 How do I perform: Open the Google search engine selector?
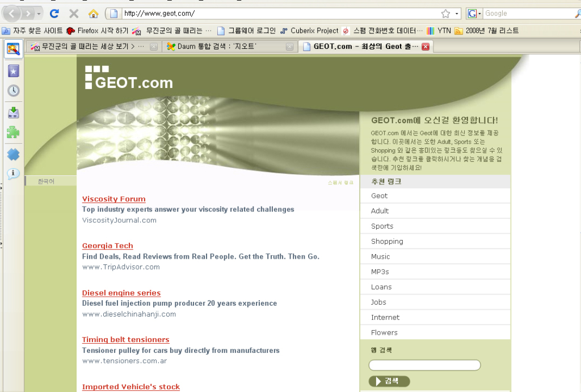click(474, 14)
